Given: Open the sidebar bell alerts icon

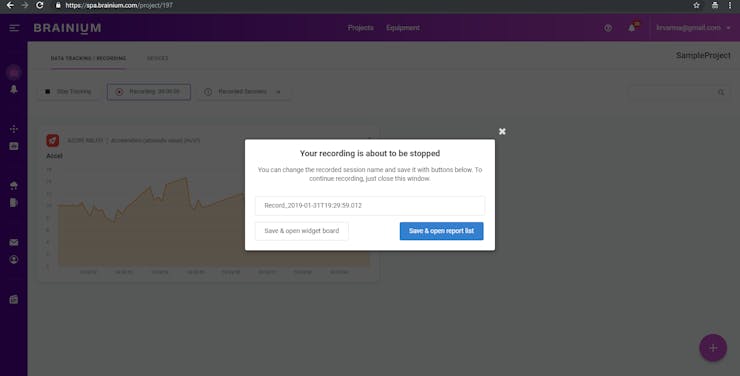Looking at the screenshot, I should (14, 89).
